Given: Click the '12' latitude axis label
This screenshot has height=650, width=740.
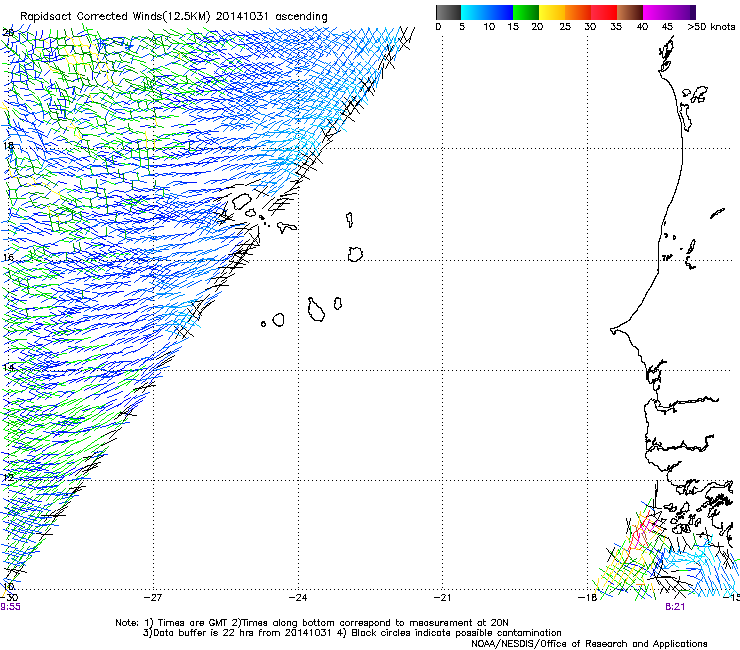Looking at the screenshot, I should click(x=8, y=478).
